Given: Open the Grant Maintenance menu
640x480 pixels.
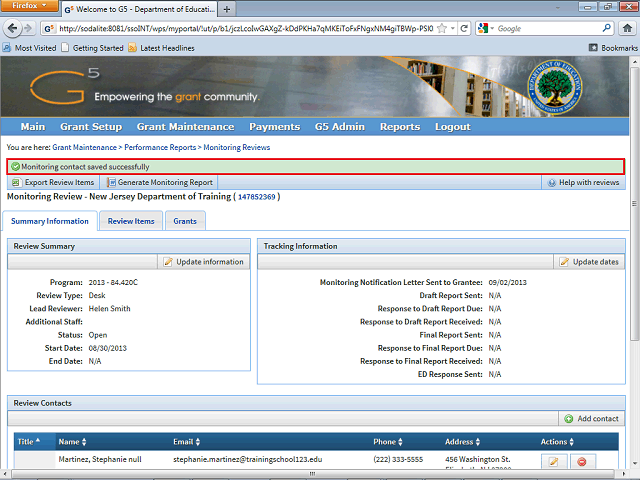Looking at the screenshot, I should click(185, 127).
